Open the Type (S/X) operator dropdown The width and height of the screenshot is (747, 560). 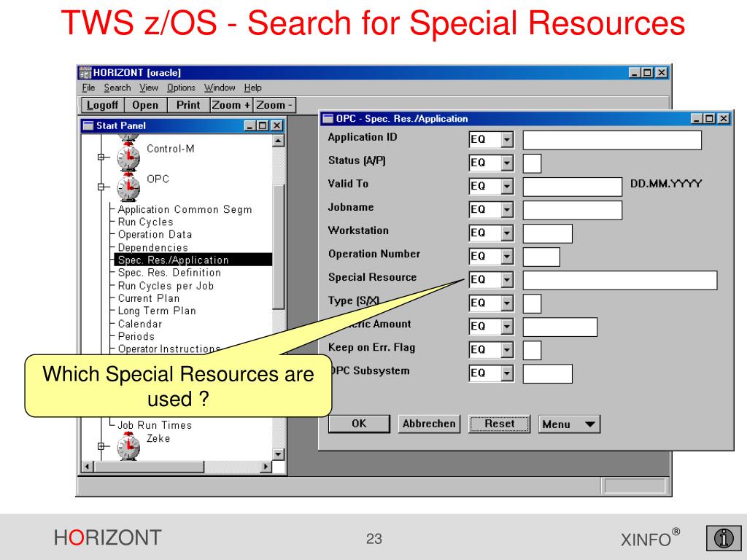coord(507,303)
